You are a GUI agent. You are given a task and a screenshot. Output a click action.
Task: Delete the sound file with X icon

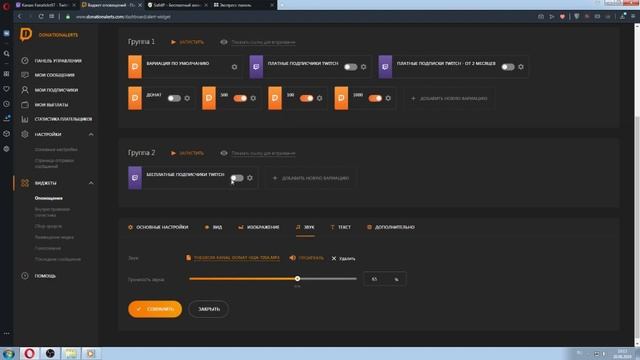pos(343,258)
